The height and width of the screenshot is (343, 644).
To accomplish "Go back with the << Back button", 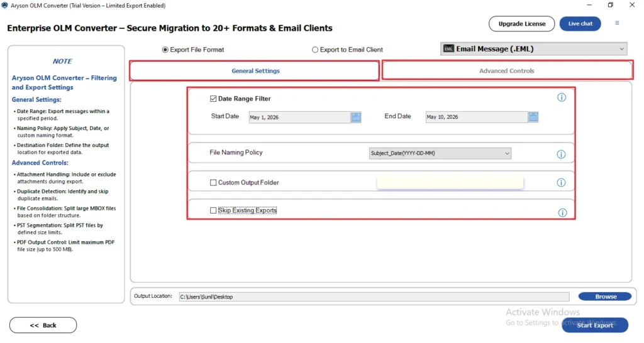I will pos(43,325).
